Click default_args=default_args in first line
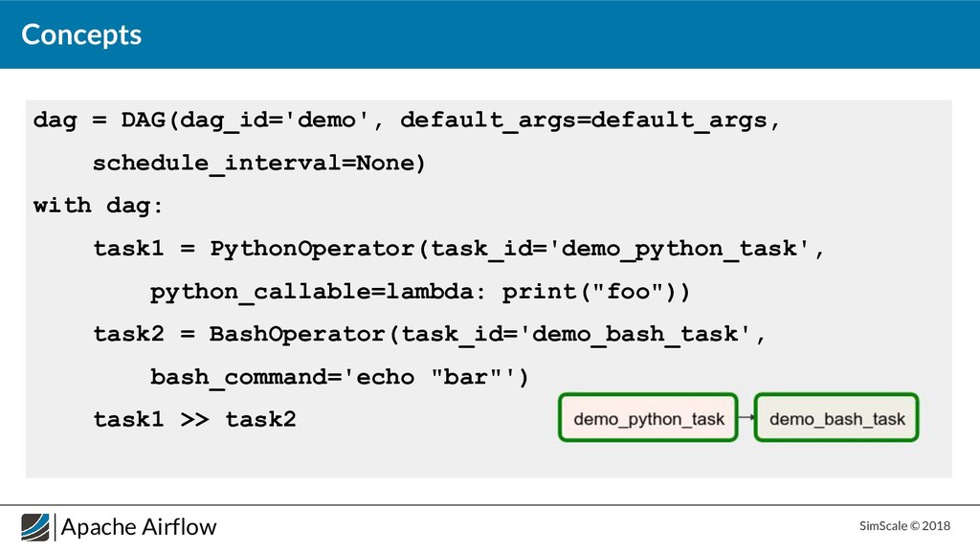The width and height of the screenshot is (980, 551). click(584, 120)
